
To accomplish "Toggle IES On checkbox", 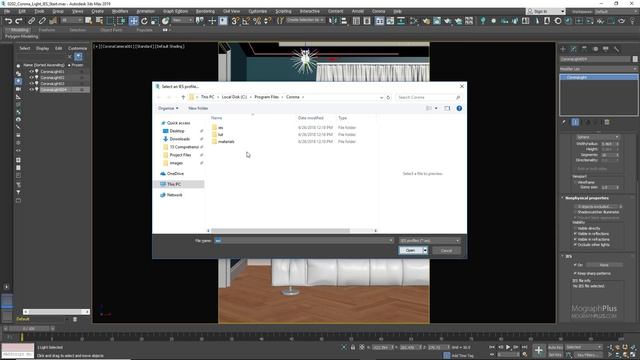I will [576, 265].
